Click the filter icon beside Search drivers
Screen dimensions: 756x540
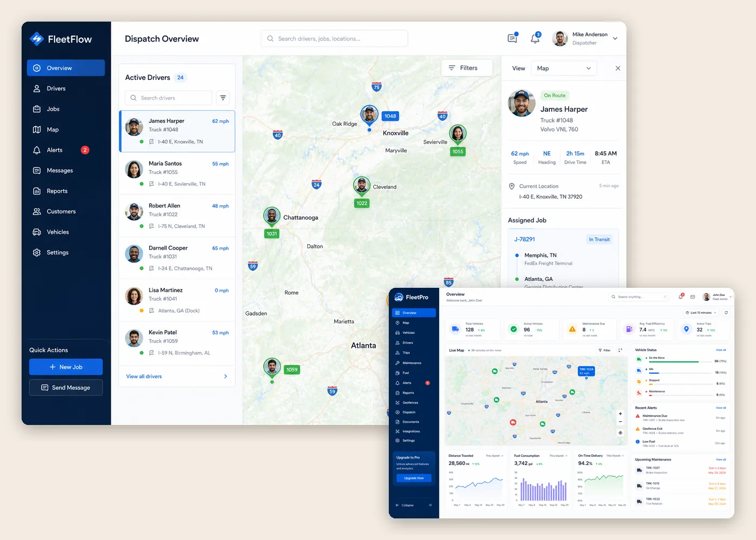click(x=223, y=98)
